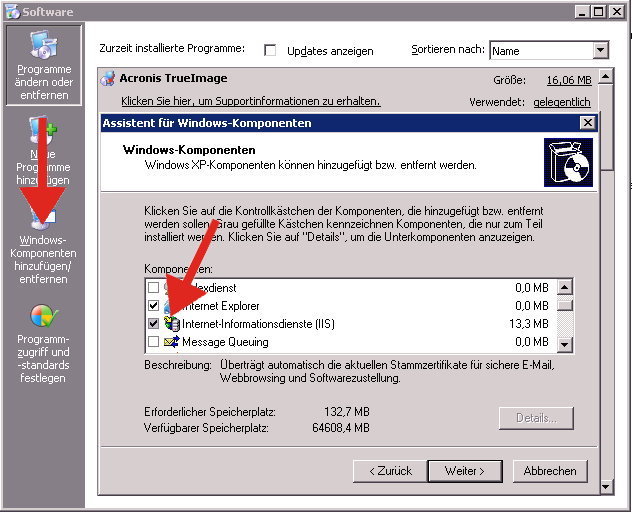The width and height of the screenshot is (632, 512).
Task: Enable the Updates anzeigen checkbox
Action: (x=270, y=50)
